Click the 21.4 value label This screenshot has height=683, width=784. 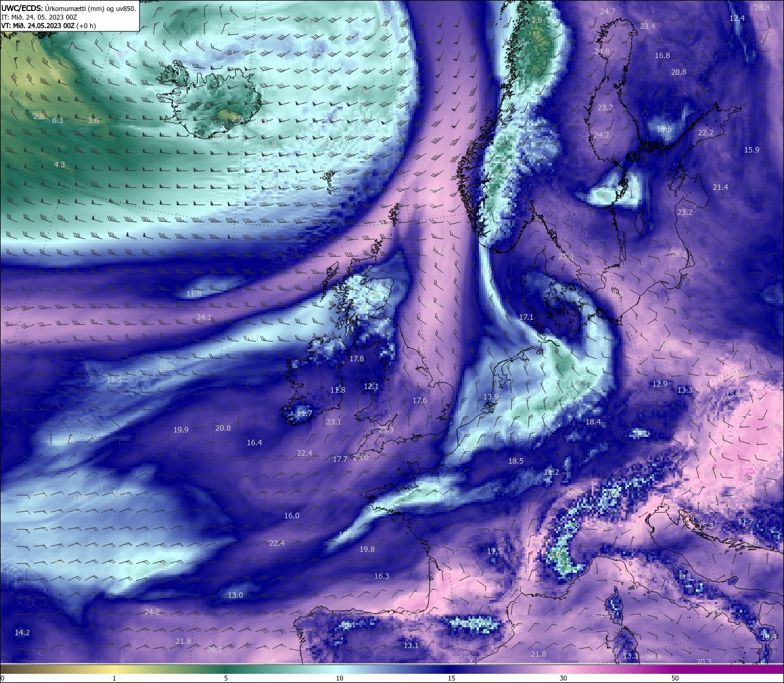720,187
